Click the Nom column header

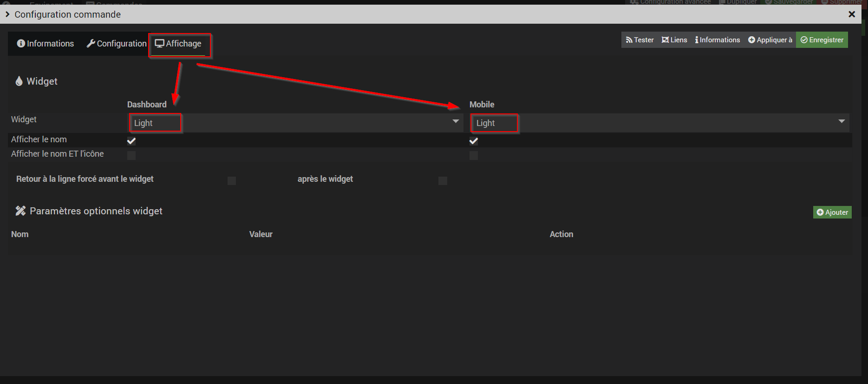[20, 234]
